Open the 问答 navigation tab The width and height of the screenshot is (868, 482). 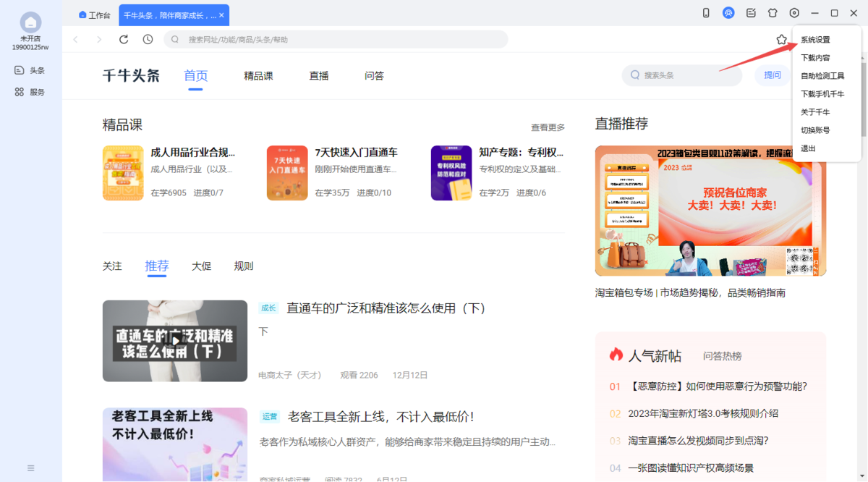click(x=374, y=76)
